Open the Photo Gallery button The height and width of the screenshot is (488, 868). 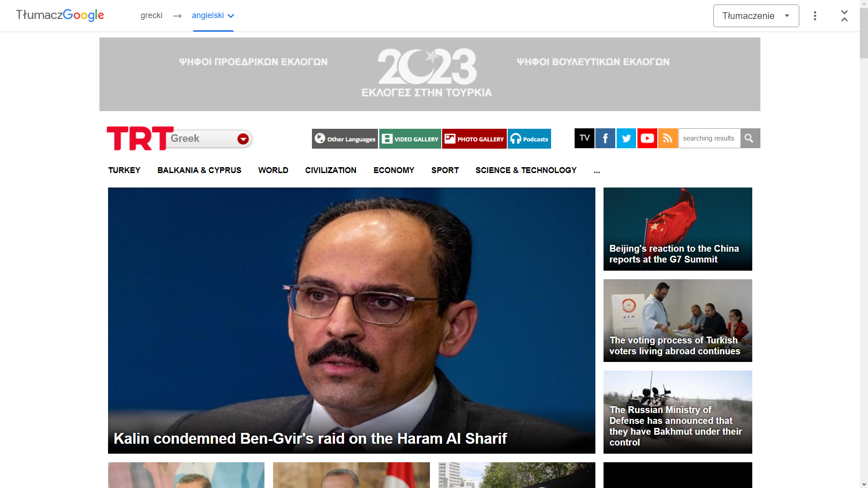click(474, 139)
